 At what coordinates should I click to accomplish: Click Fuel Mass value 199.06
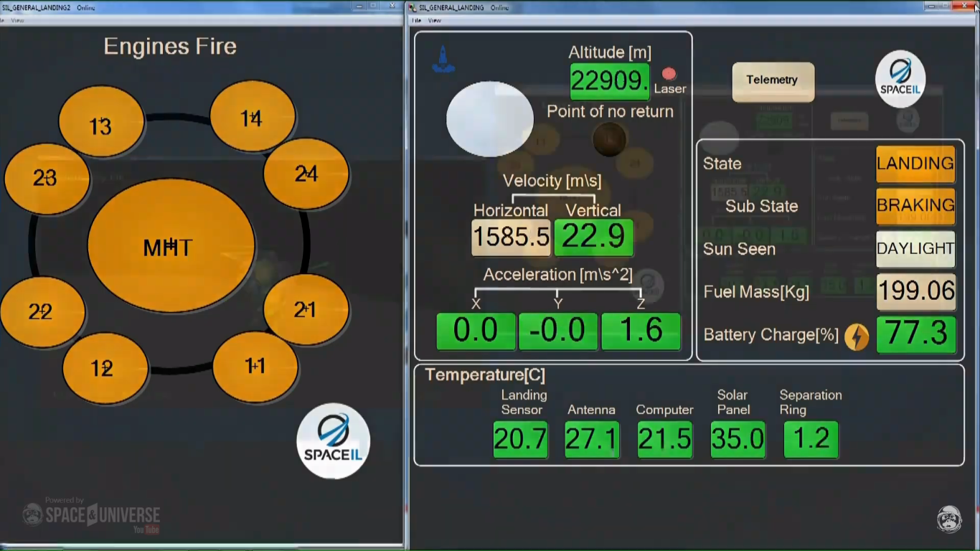point(915,292)
